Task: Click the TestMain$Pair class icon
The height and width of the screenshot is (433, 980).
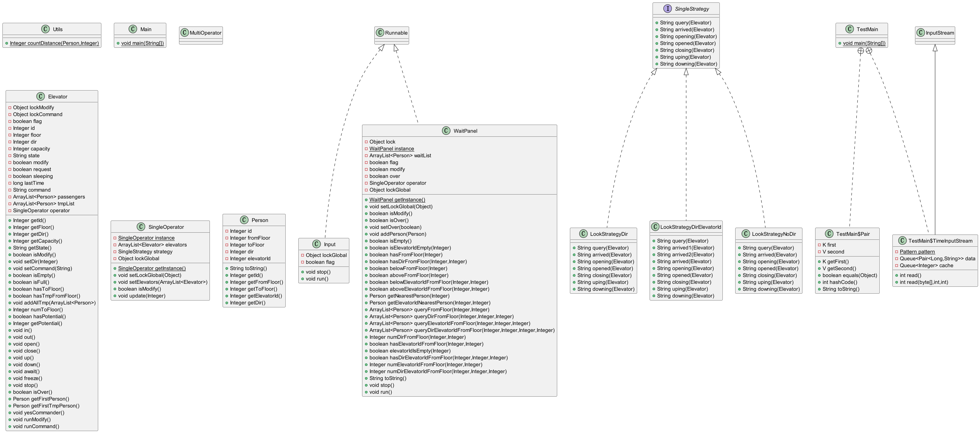Action: [x=829, y=234]
